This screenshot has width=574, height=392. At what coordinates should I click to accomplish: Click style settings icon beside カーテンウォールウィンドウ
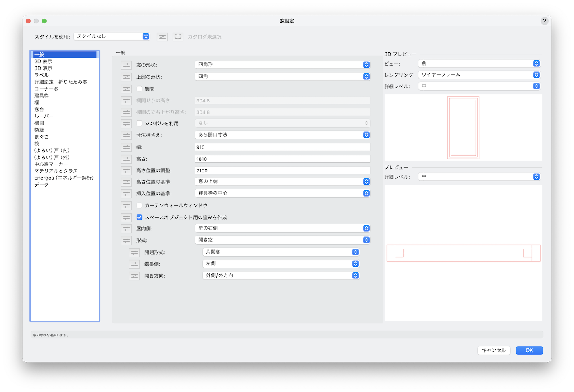pos(126,205)
